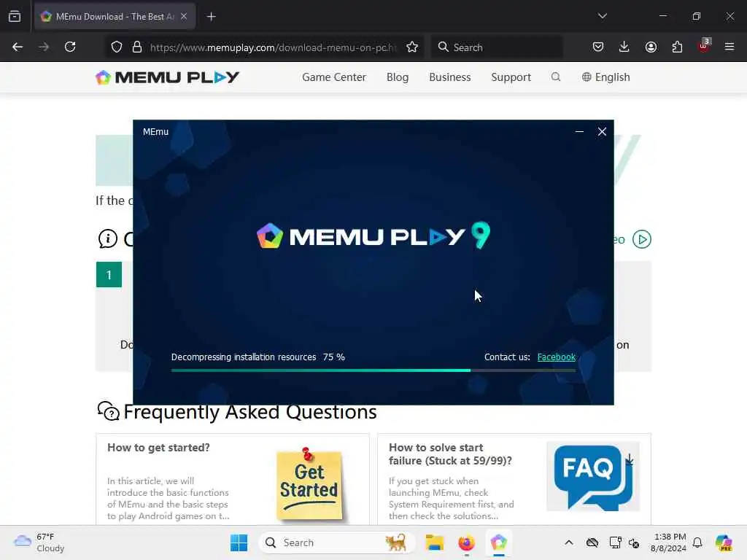Open the clock showing 1:38 PM
This screenshot has height=560, width=747.
(x=668, y=542)
